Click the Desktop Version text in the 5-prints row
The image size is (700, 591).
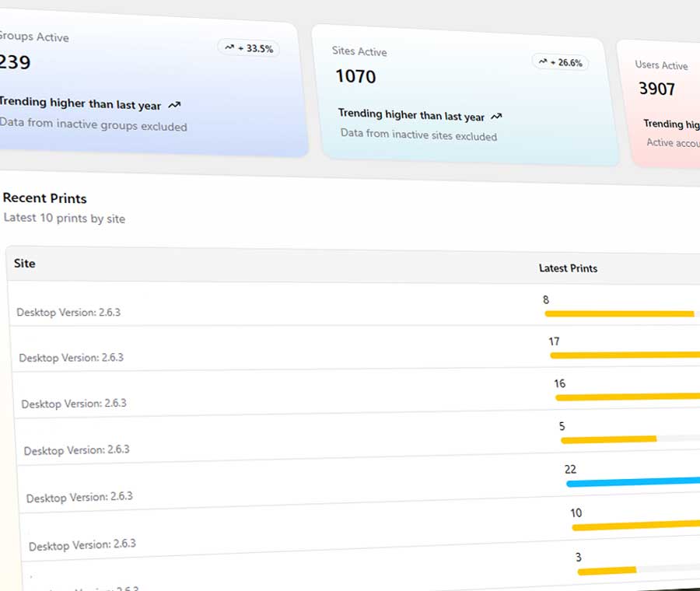point(77,450)
